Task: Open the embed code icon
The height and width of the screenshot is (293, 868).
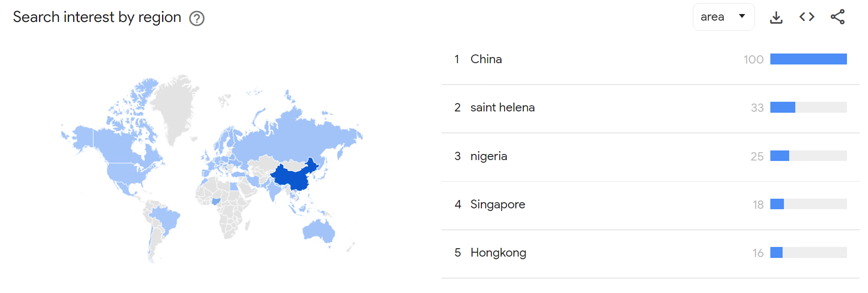Action: (807, 17)
